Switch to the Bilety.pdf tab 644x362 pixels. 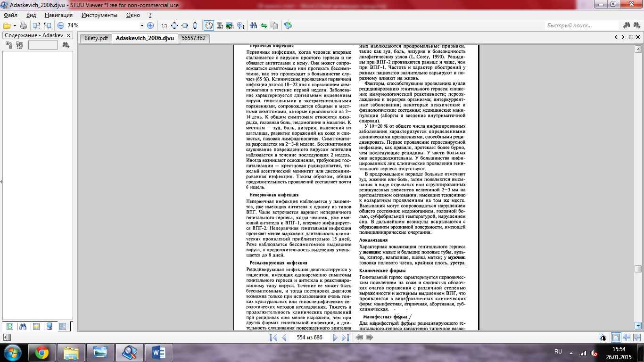(96, 38)
